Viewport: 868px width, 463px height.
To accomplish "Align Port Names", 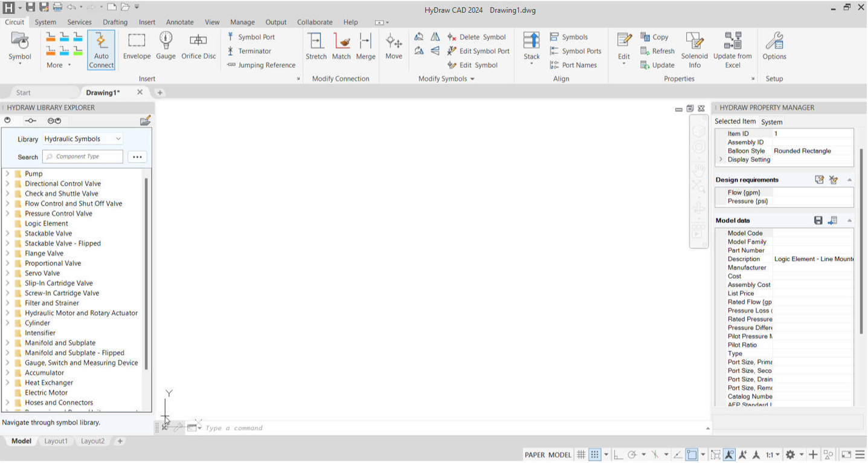I will click(573, 65).
